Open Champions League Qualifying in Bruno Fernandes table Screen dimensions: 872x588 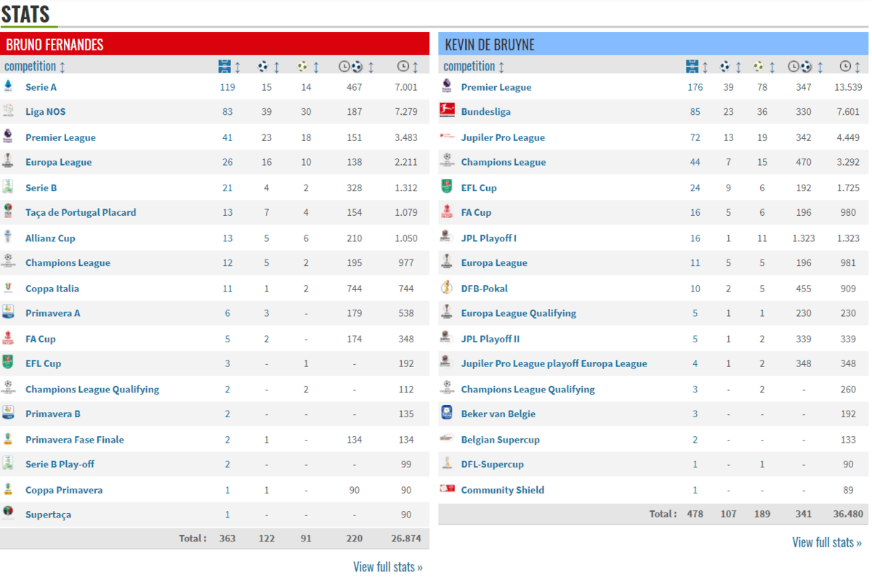point(92,389)
